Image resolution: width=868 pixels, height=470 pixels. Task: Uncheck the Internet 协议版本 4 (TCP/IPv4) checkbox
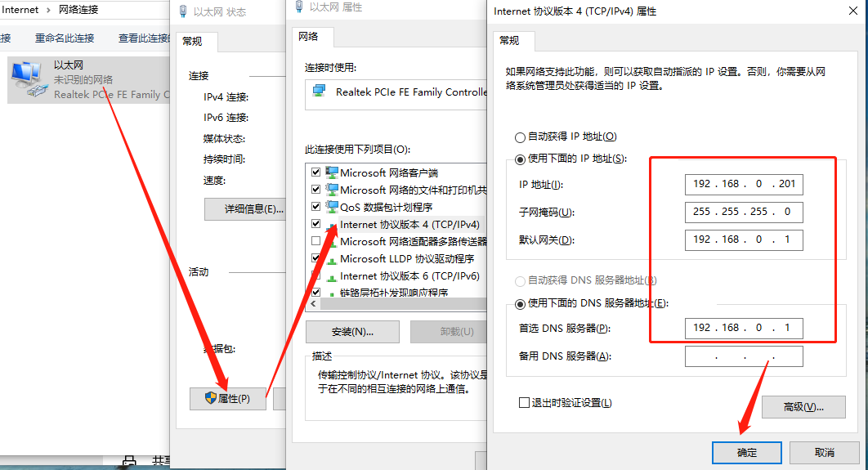point(315,224)
